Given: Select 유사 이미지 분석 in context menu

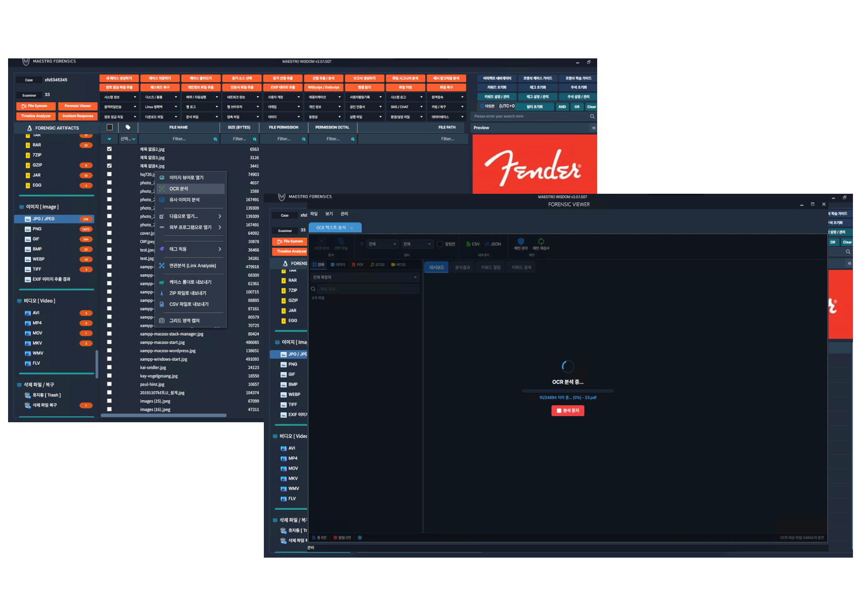Looking at the screenshot, I should click(x=191, y=200).
